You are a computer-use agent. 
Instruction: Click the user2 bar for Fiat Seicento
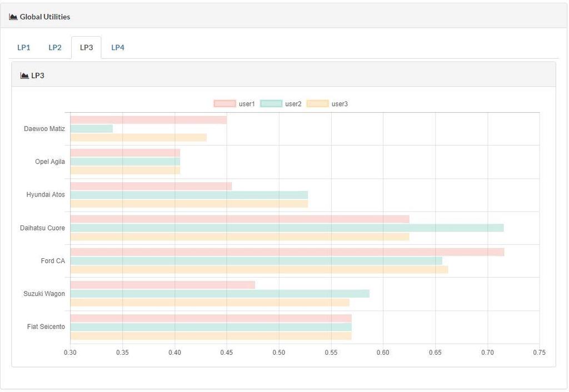coord(211,327)
